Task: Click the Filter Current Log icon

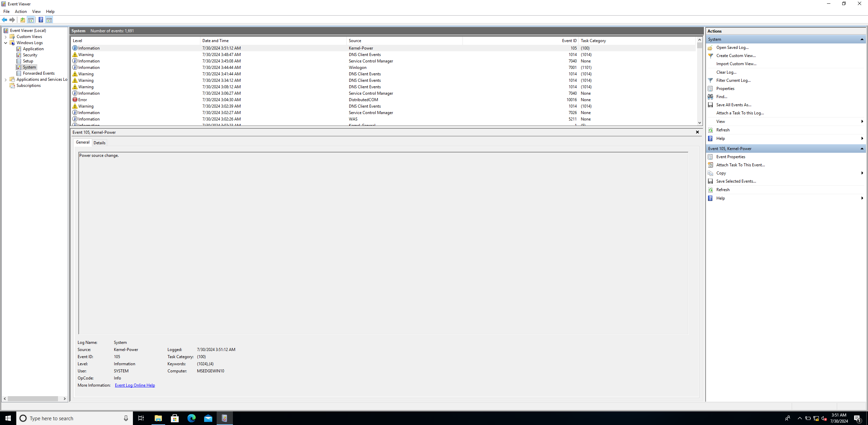Action: 710,80
